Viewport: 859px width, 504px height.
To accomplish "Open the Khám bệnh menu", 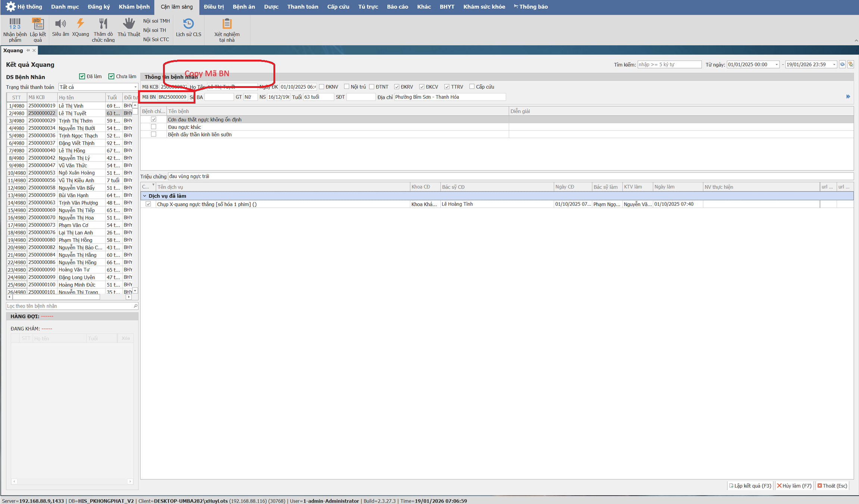I will (x=134, y=7).
